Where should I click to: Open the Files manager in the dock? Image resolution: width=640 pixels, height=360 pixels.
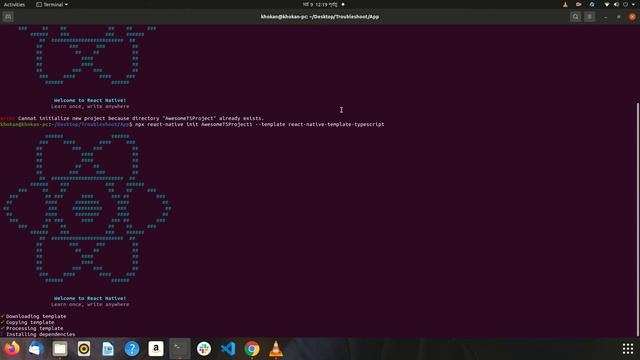[60, 349]
